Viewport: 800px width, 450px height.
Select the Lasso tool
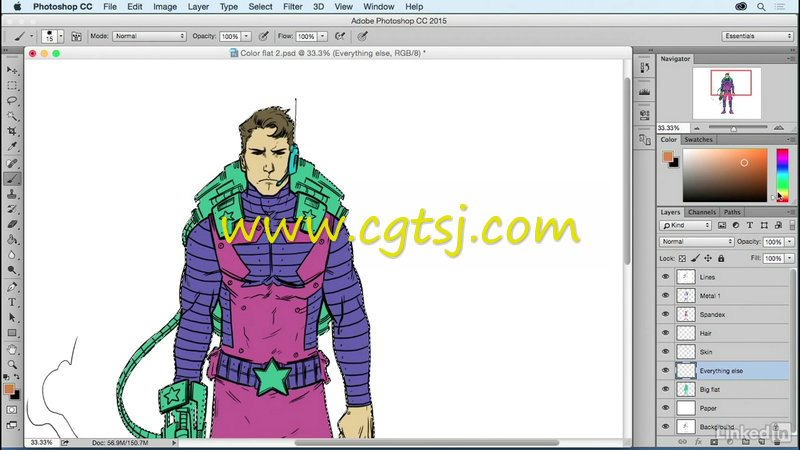click(x=12, y=101)
